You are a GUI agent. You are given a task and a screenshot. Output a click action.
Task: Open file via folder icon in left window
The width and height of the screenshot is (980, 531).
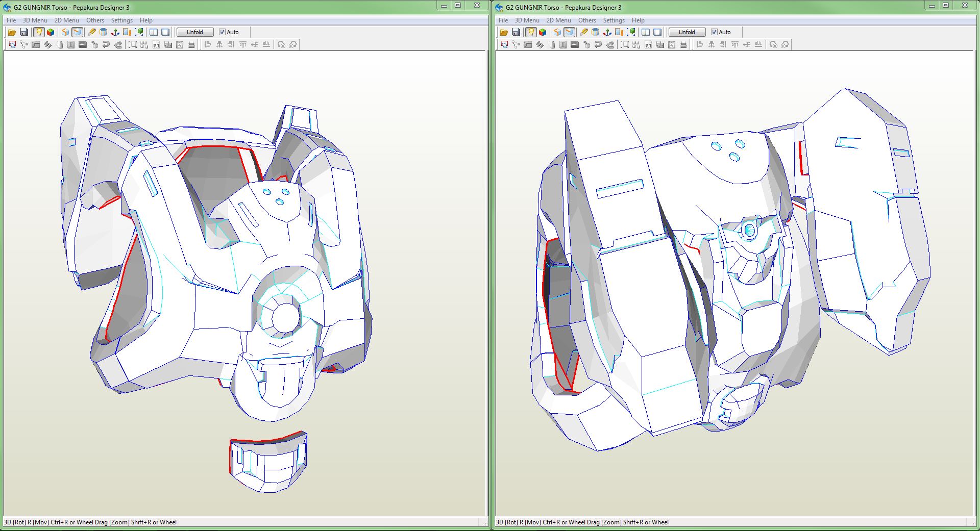12,32
